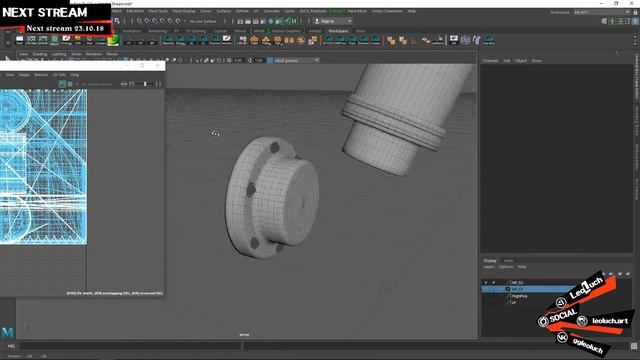This screenshot has height=360, width=640.
Task: Click the Make Live magnet icon
Action: [178, 21]
